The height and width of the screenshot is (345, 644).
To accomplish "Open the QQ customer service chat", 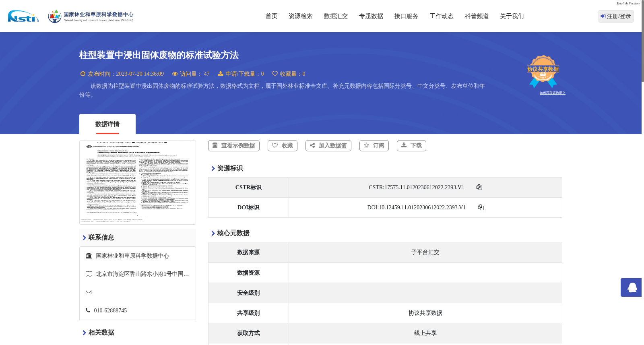I will coord(631,287).
